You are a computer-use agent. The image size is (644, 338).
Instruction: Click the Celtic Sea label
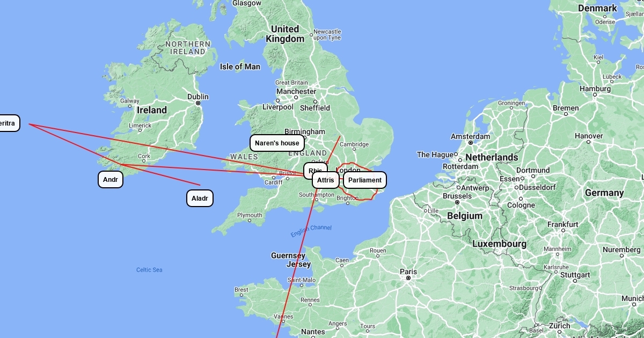pyautogui.click(x=149, y=270)
